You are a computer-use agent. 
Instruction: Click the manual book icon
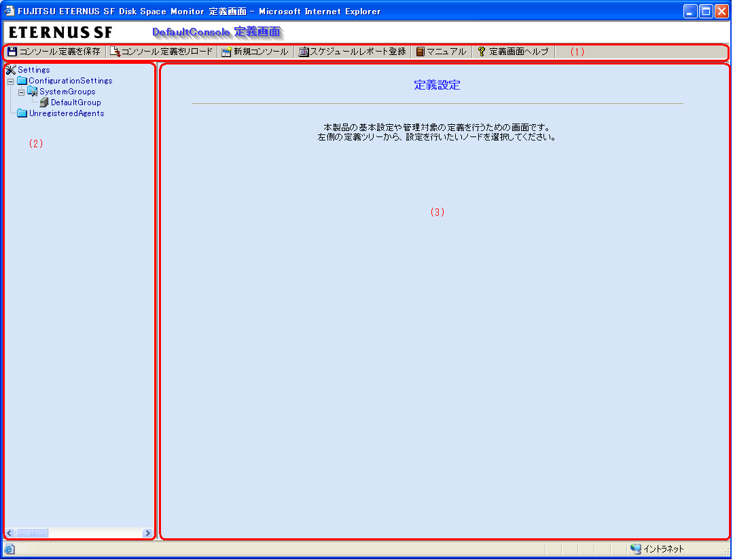[x=421, y=52]
